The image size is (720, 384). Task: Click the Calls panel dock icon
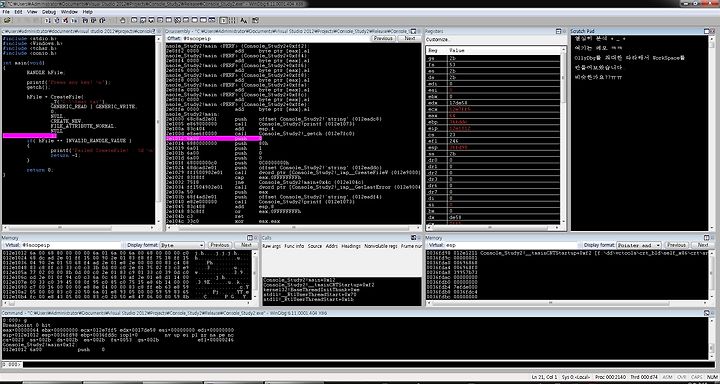(413, 238)
